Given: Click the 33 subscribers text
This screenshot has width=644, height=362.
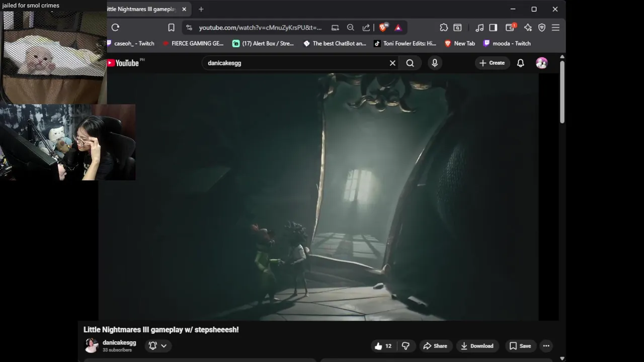Looking at the screenshot, I should [x=117, y=350].
